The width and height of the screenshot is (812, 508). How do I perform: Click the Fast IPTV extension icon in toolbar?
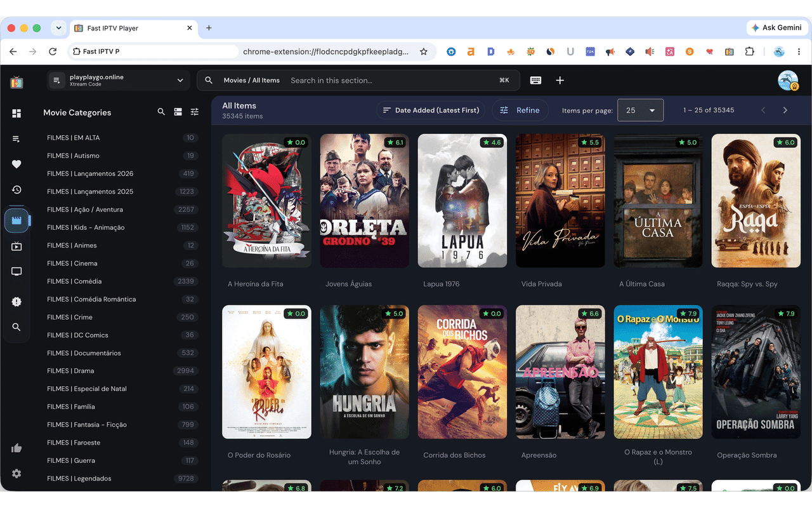coord(730,51)
